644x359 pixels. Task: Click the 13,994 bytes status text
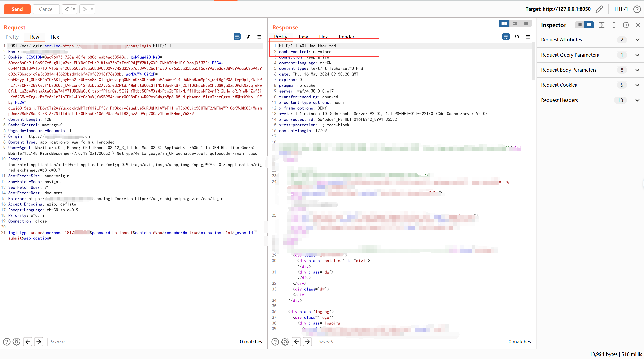tap(604, 354)
